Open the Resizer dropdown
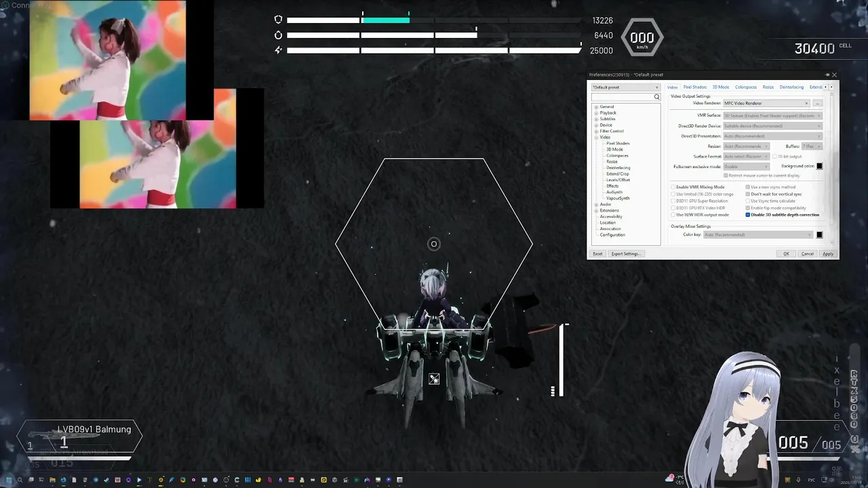 point(746,146)
